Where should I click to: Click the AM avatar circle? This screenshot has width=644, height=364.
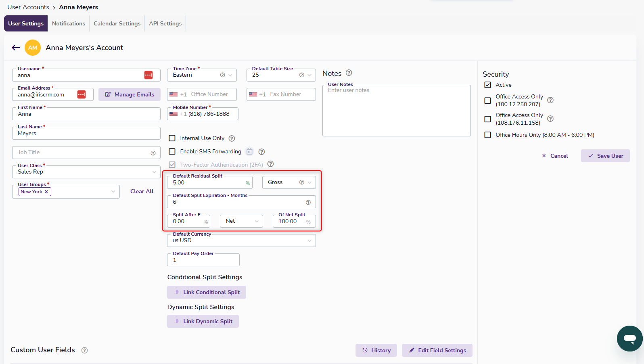[33, 48]
